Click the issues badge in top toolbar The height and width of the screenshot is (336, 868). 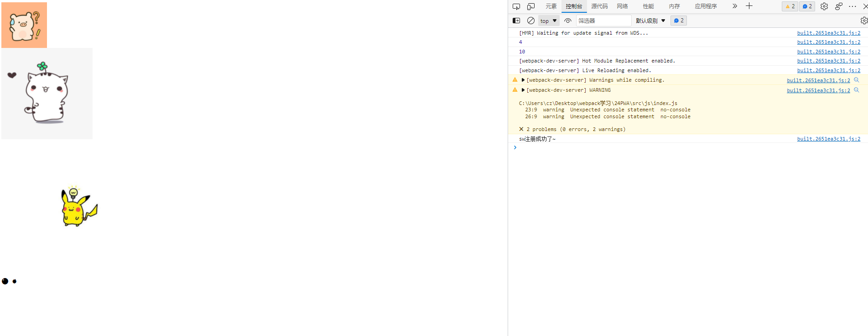coord(807,6)
